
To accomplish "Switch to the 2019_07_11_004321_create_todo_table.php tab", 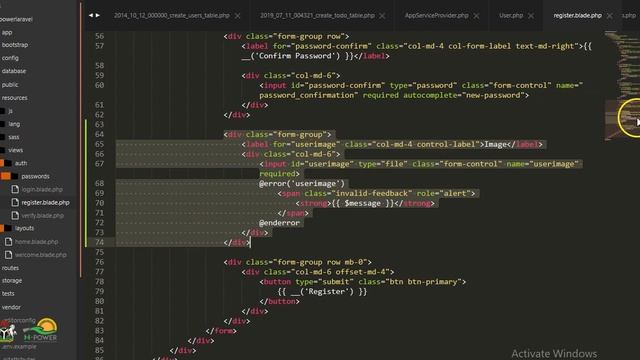I will [x=317, y=16].
